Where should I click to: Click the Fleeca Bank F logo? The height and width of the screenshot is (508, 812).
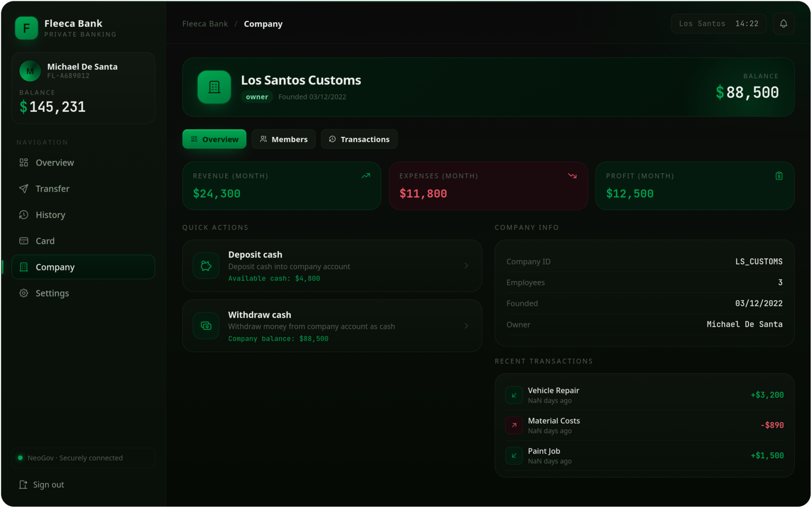pyautogui.click(x=26, y=28)
